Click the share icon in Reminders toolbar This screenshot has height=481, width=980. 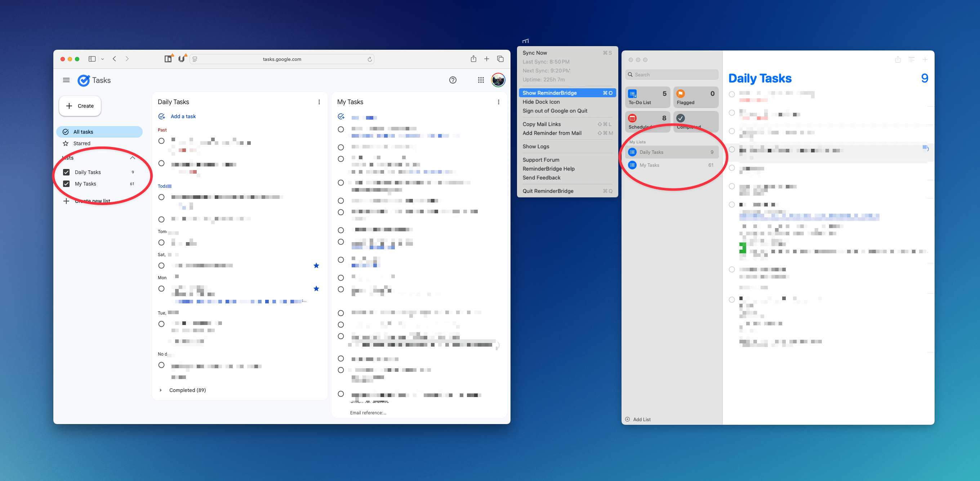[898, 59]
